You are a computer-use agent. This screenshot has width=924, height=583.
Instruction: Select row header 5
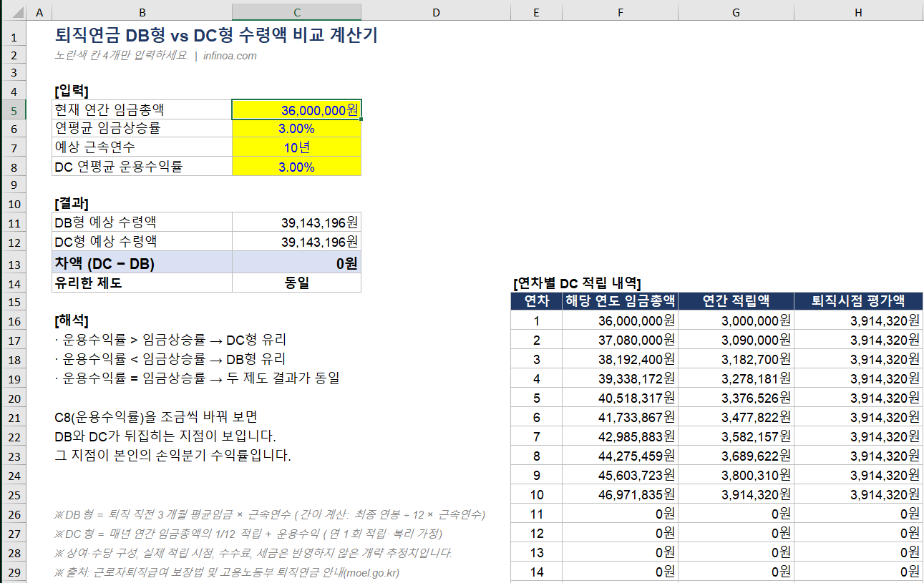pos(13,110)
